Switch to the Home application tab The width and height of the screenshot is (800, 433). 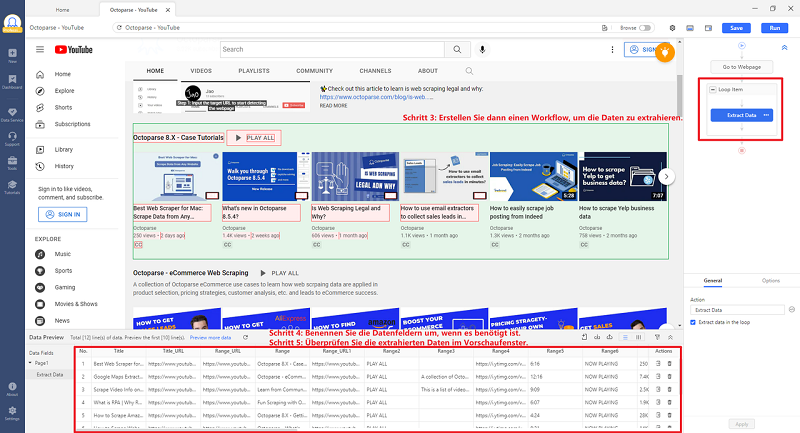coord(62,10)
